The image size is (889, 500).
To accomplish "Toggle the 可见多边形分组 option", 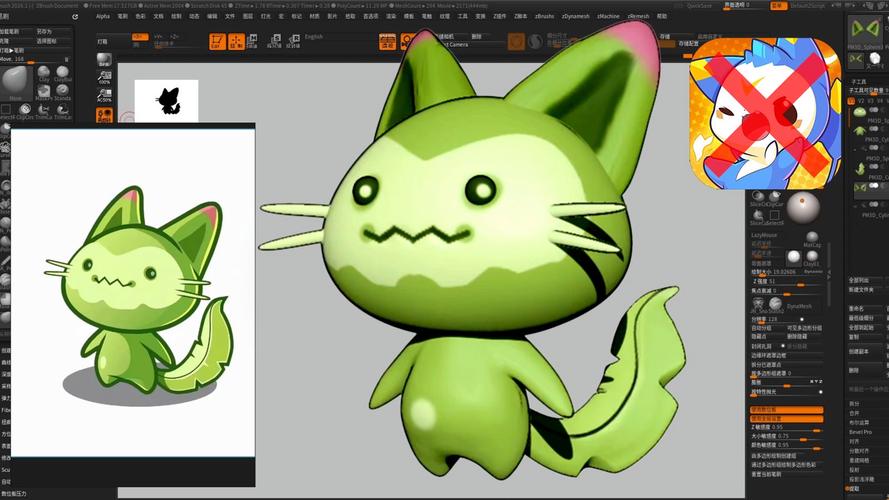I will click(x=803, y=328).
